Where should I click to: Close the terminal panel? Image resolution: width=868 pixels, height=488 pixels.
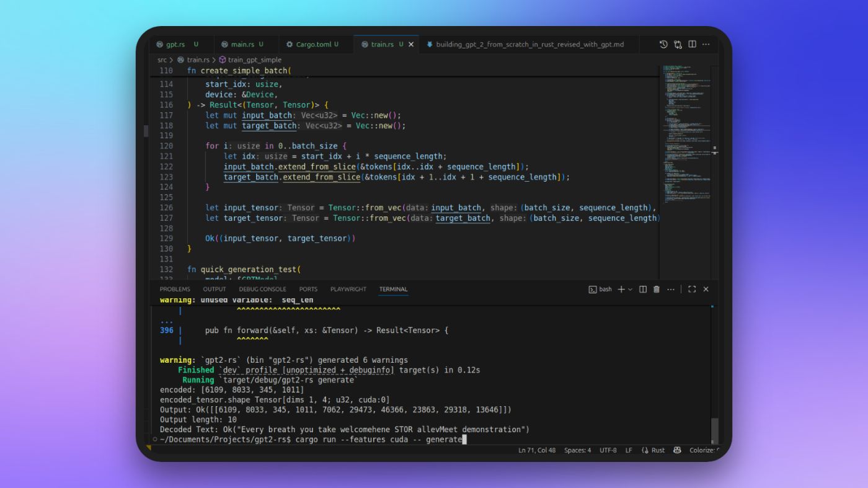pyautogui.click(x=706, y=290)
